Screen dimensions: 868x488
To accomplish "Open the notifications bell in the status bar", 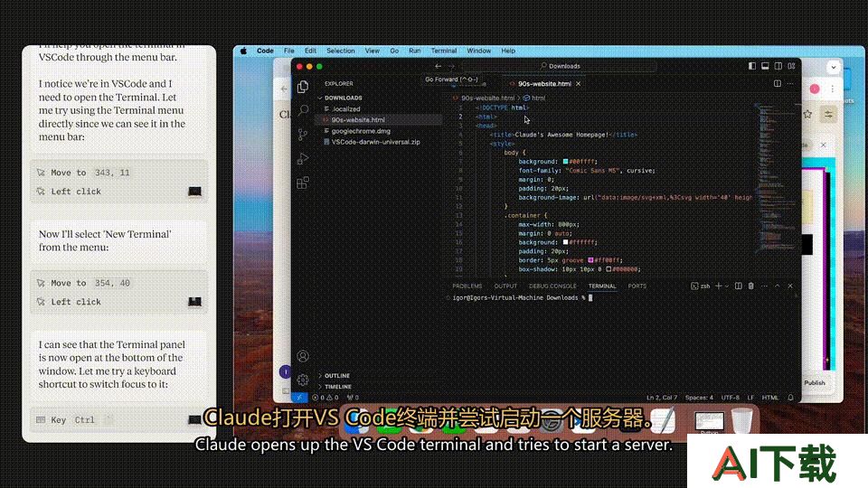I will [x=790, y=398].
